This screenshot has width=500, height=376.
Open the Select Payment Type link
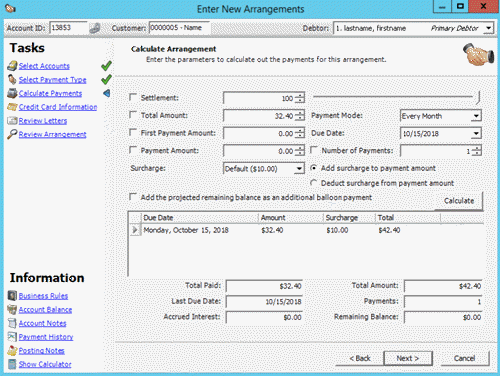coord(52,80)
